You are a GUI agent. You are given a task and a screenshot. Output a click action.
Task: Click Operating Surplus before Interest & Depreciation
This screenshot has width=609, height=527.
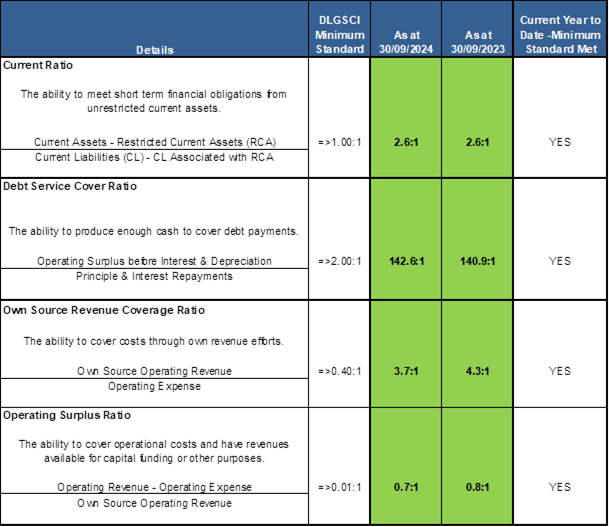[155, 261]
